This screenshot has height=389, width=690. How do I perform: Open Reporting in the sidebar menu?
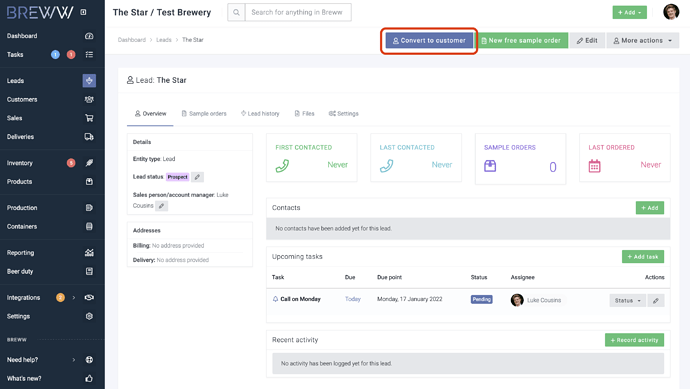[20, 253]
